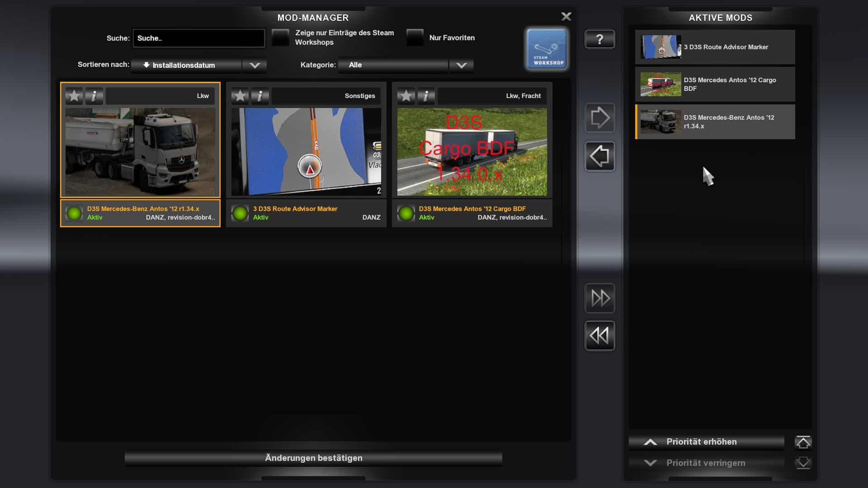The image size is (868, 488).
Task: Click the question mark help button
Action: 599,39
